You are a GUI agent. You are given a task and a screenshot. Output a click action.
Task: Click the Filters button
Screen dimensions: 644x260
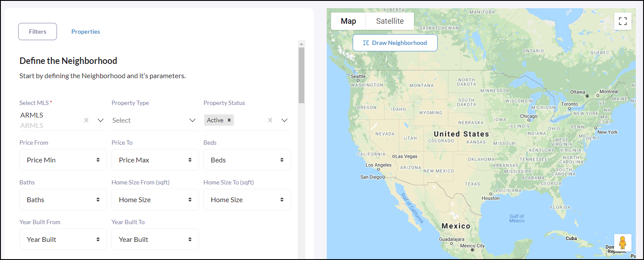click(x=37, y=31)
